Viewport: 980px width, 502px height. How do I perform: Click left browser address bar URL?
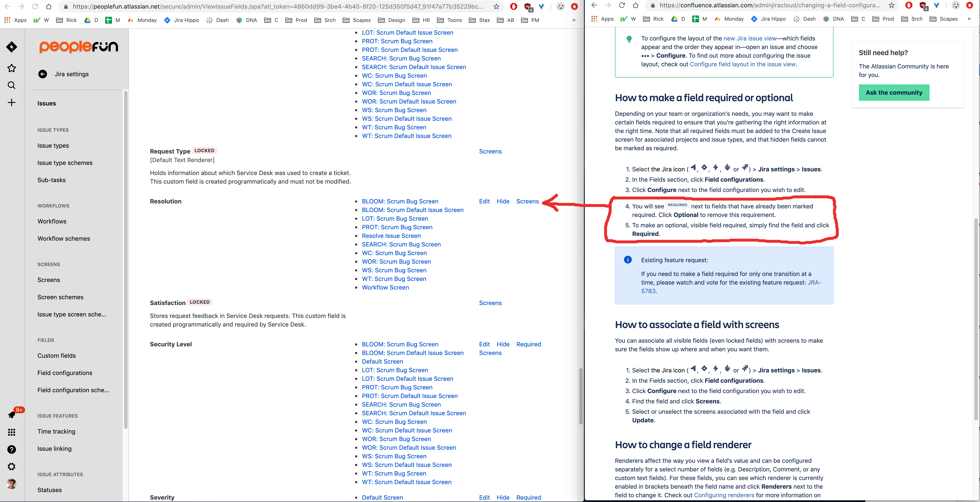pyautogui.click(x=278, y=6)
